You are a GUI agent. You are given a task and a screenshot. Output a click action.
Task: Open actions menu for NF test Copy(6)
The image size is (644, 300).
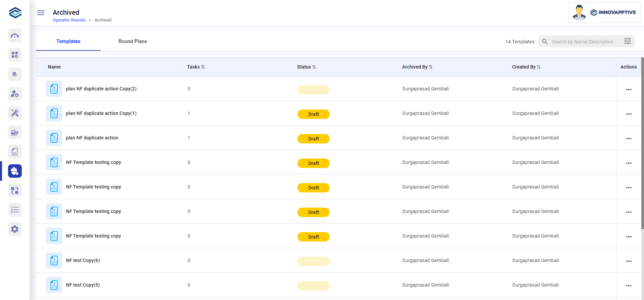pyautogui.click(x=629, y=261)
